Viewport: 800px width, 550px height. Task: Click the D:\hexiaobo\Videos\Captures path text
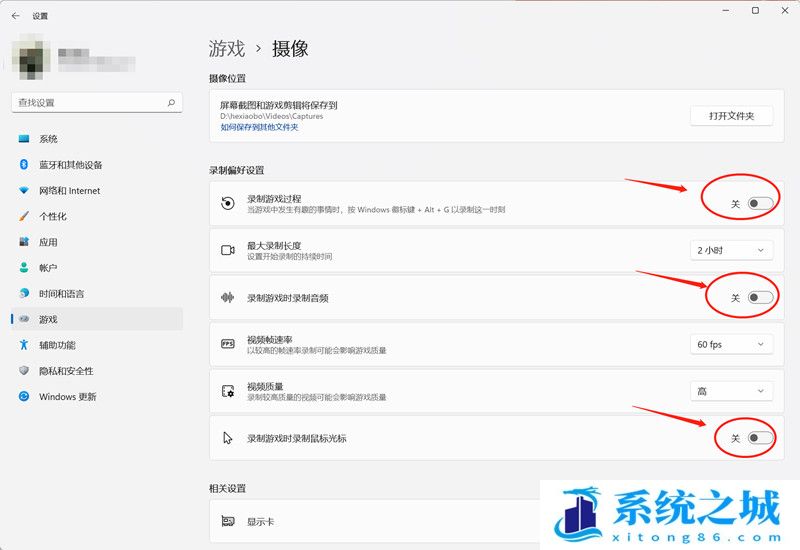tap(271, 116)
